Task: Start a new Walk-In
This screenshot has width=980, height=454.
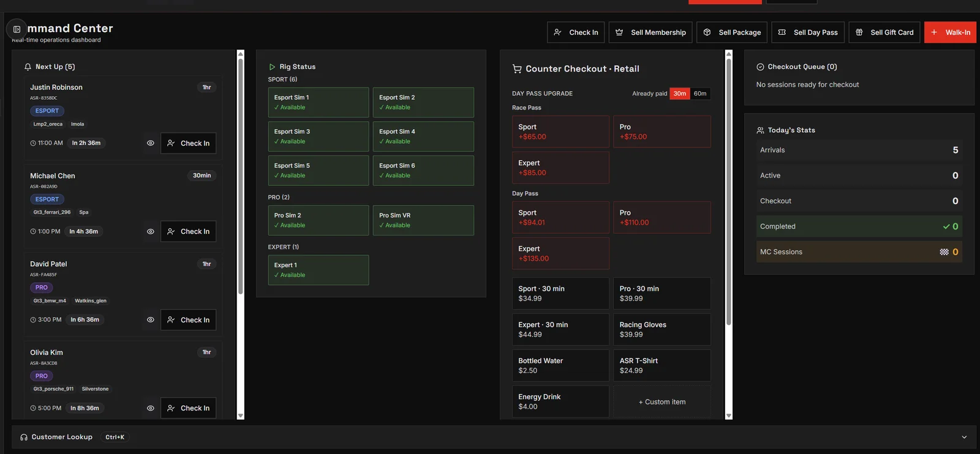Action: (x=950, y=32)
